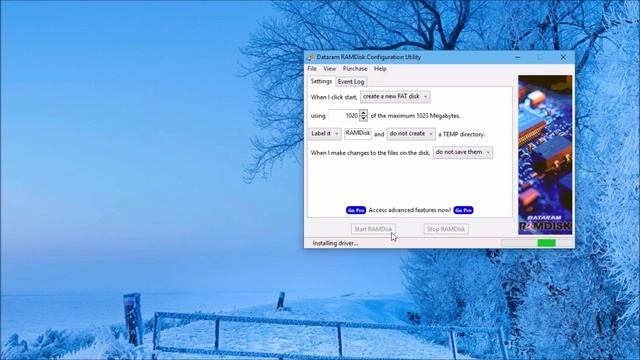This screenshot has width=640, height=360.
Task: Open the 'do not save them' dropdown
Action: [x=463, y=152]
